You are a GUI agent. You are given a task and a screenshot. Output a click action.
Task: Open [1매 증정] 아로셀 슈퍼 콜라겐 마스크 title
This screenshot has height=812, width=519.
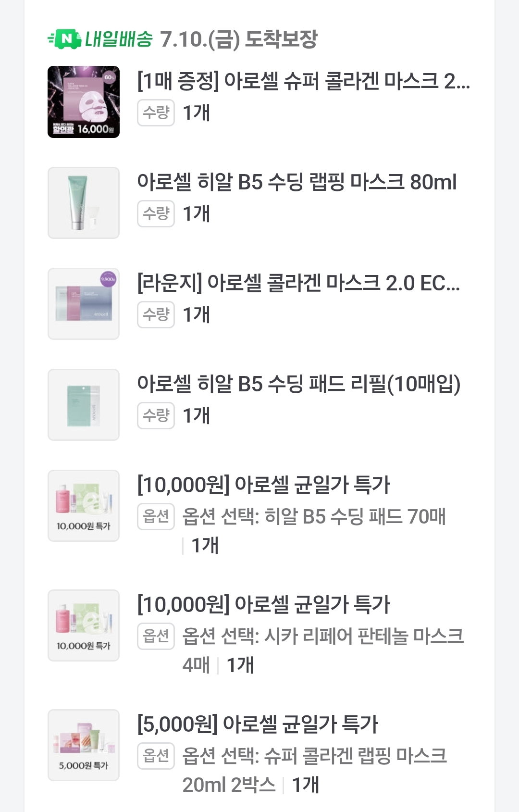pyautogui.click(x=304, y=81)
